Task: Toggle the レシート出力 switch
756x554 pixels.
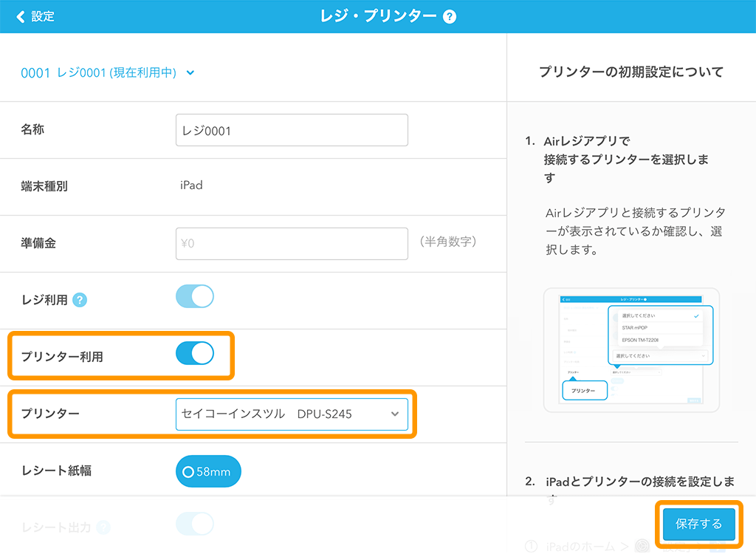Action: (195, 524)
